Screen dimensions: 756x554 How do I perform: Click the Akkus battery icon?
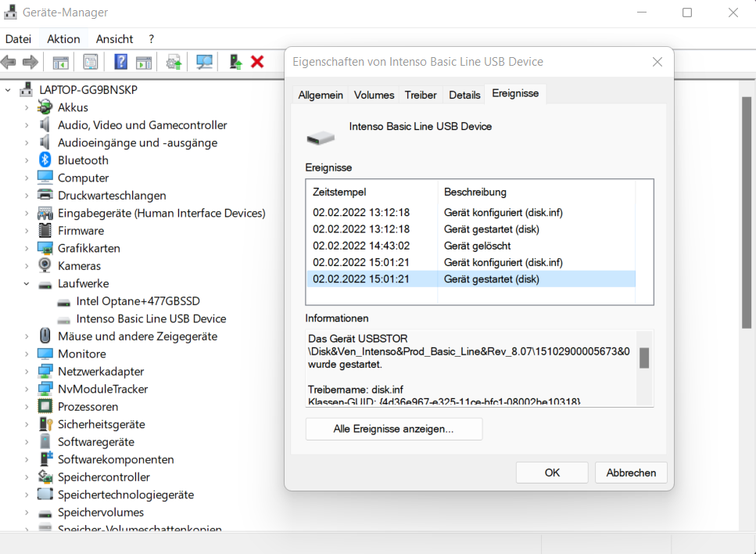pyautogui.click(x=45, y=106)
